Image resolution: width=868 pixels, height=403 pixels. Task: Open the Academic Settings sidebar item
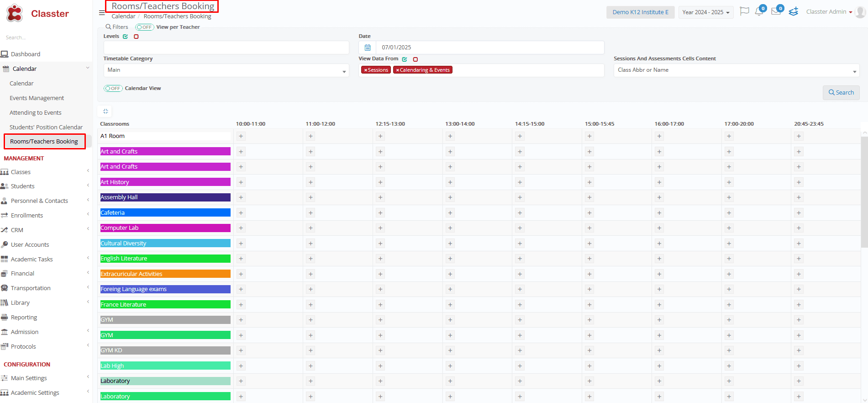coord(35,392)
